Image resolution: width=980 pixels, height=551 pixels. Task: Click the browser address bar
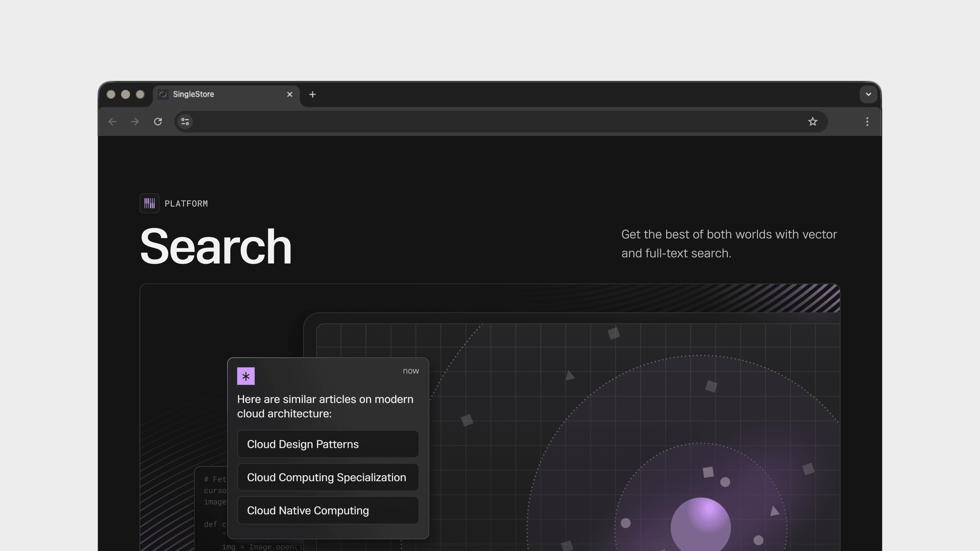(495, 122)
